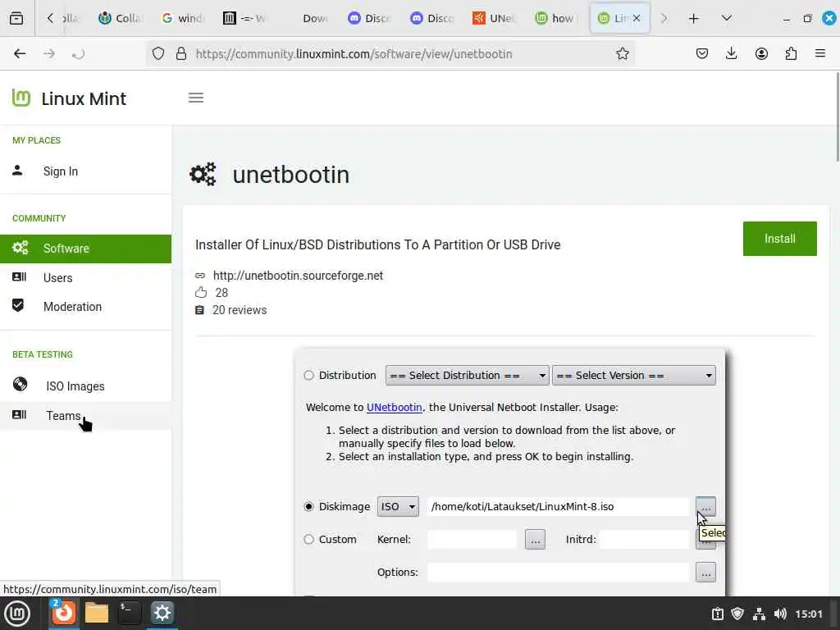Image resolution: width=840 pixels, height=630 pixels.
Task: Click the Firefox View icon in tab bar
Action: coord(16,19)
